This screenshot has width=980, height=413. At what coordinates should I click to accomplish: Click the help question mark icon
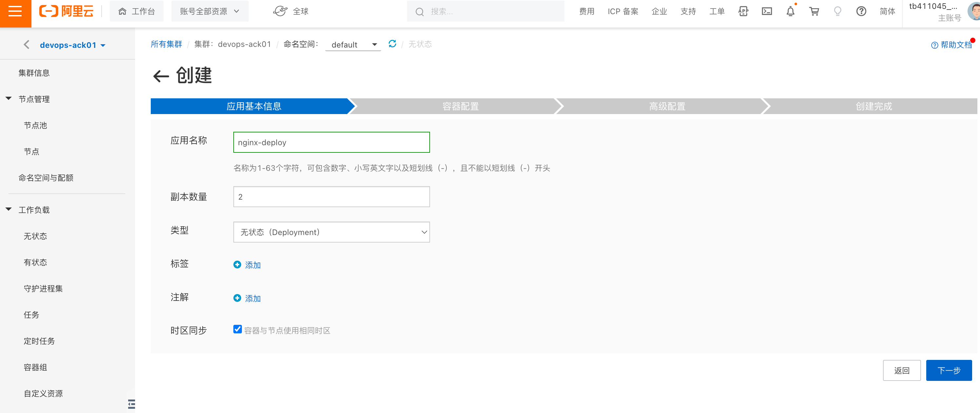point(861,11)
